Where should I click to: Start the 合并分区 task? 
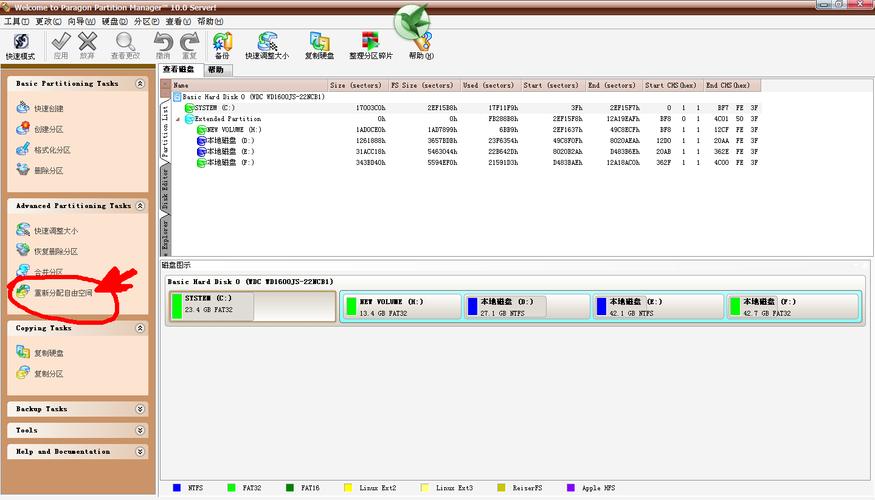(x=40, y=271)
